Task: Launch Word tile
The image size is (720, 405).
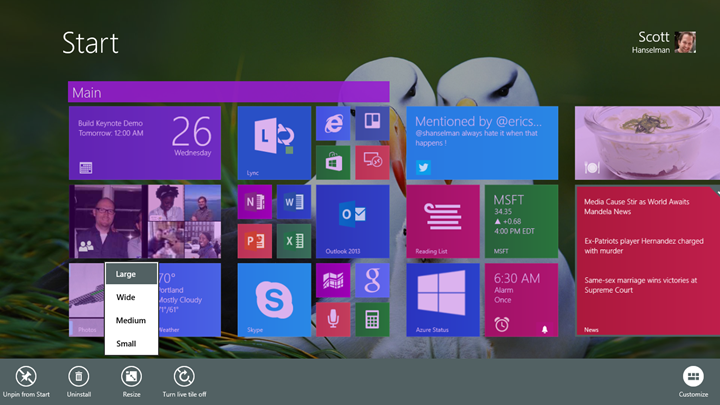Action: [x=294, y=202]
